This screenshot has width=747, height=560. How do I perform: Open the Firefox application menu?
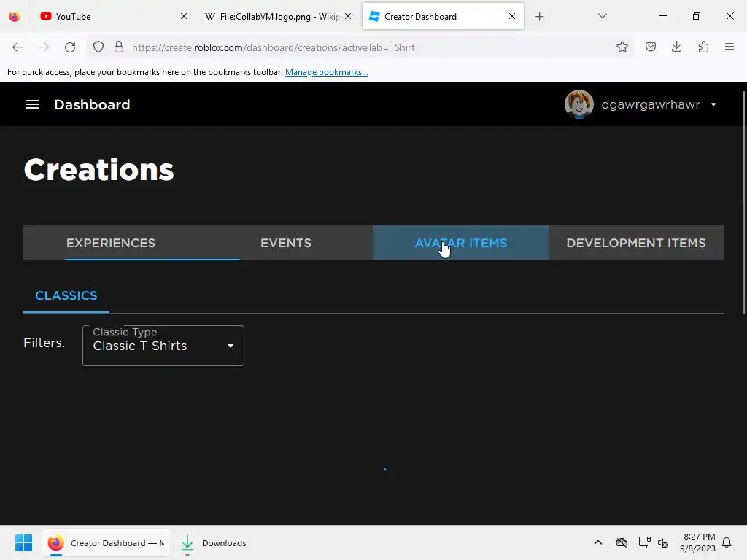(x=729, y=47)
